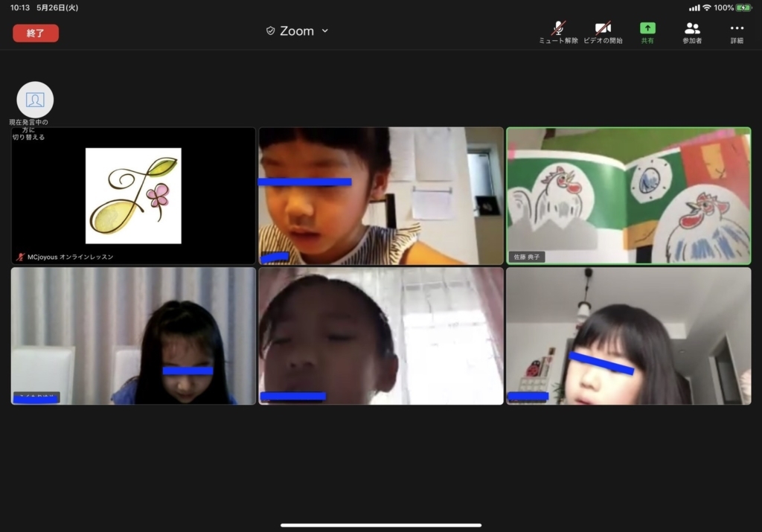Select the 佐藤 典子 picture book video tile
762x532 pixels.
point(628,196)
